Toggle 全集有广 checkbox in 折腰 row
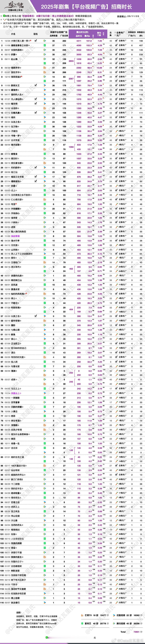145x644 pixels. [x=116, y=54]
